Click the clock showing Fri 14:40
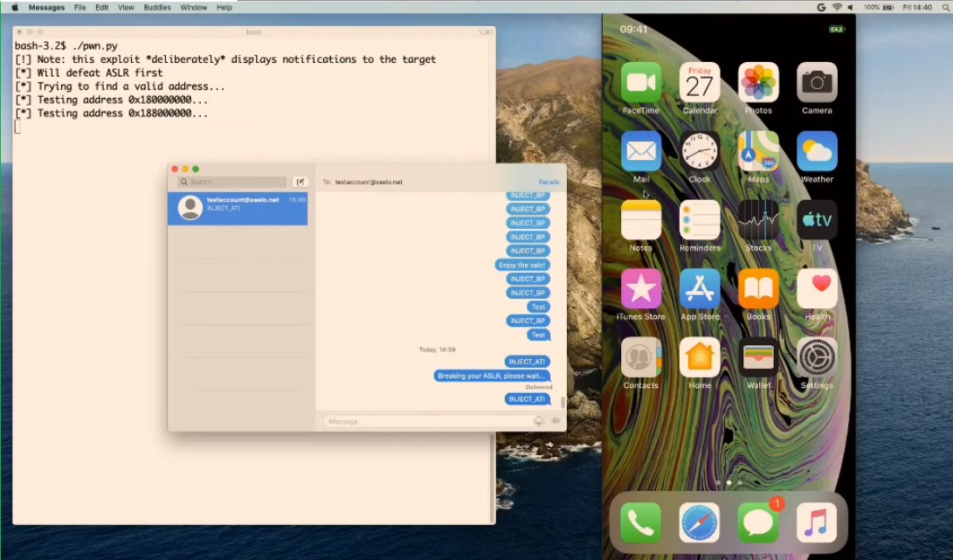953x560 pixels. pyautogui.click(x=917, y=7)
